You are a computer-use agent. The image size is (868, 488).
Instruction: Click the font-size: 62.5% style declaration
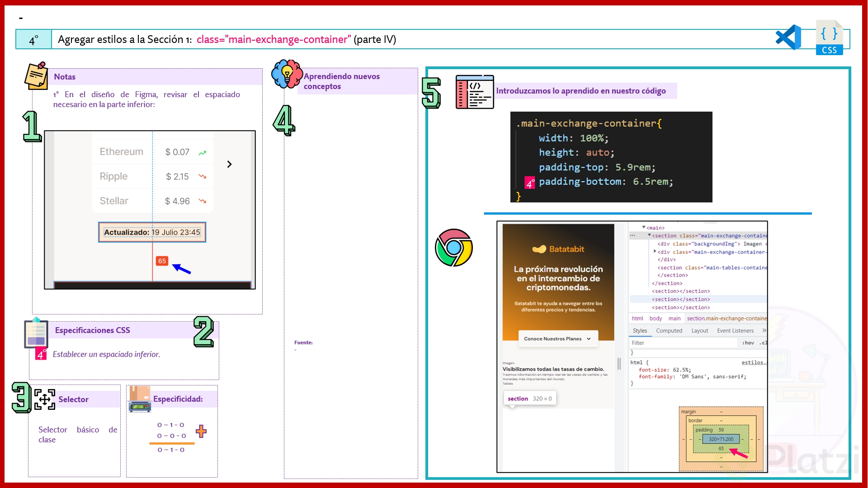665,370
